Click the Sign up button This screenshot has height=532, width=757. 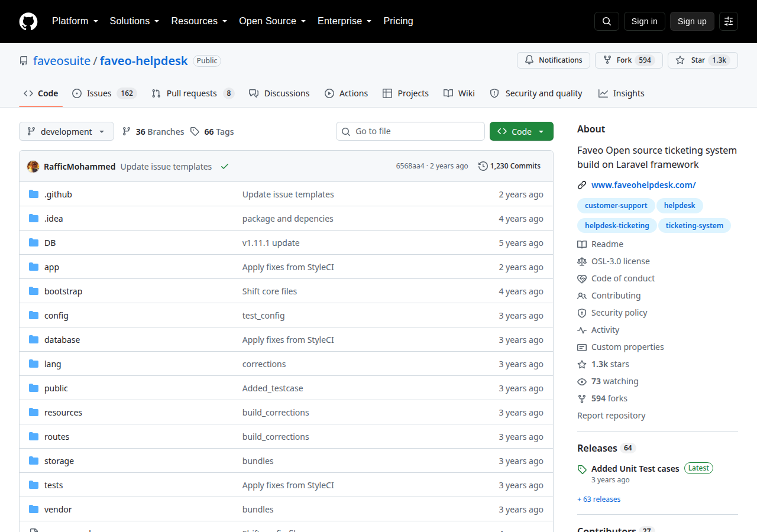click(x=692, y=21)
